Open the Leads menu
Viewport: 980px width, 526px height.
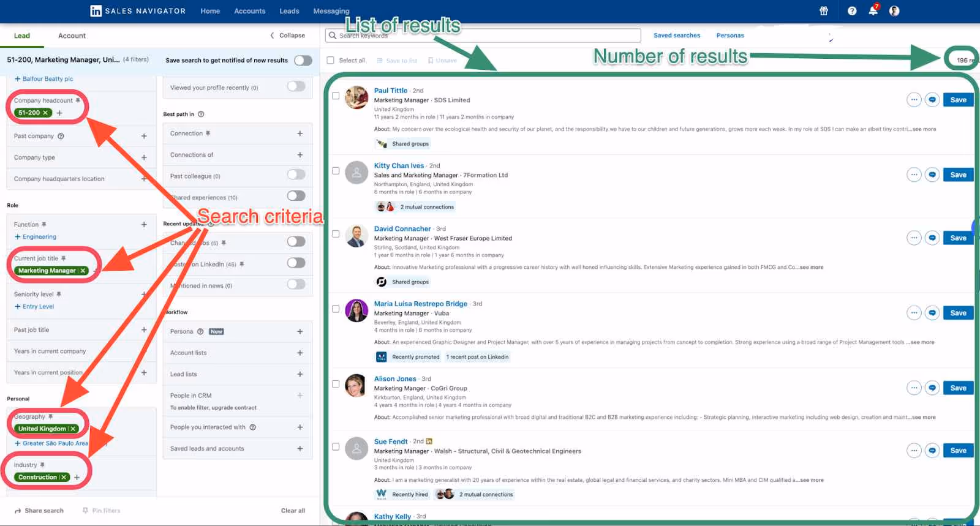pyautogui.click(x=289, y=11)
